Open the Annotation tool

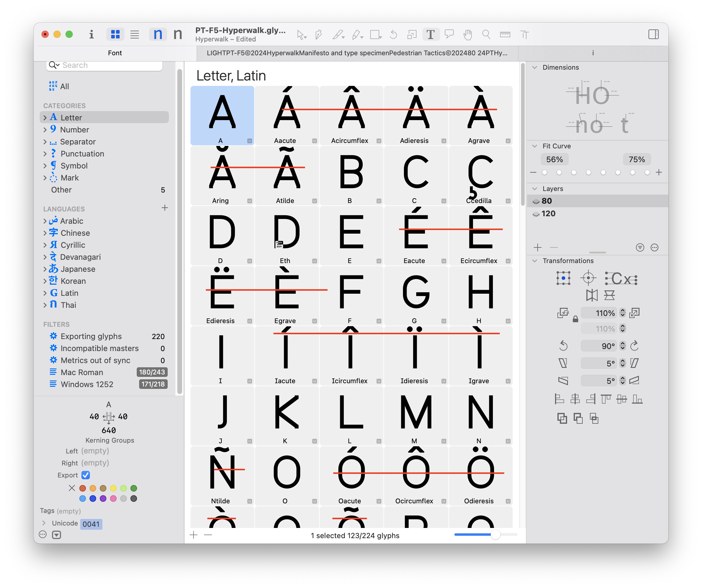(x=449, y=35)
